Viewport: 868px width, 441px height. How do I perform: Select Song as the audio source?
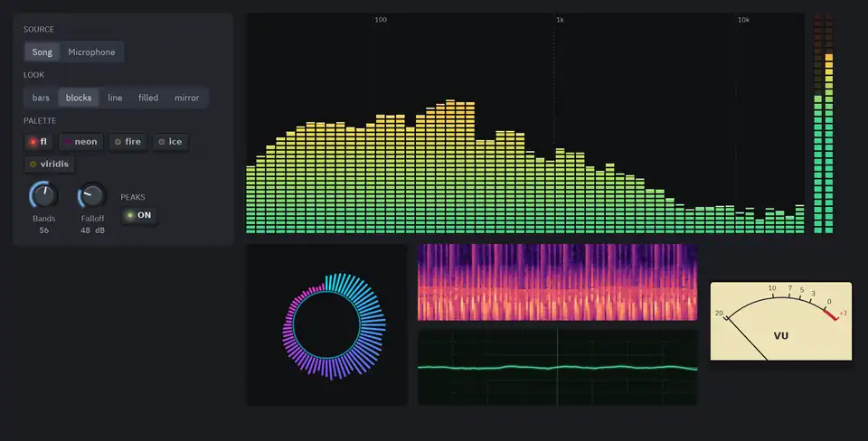(x=42, y=52)
